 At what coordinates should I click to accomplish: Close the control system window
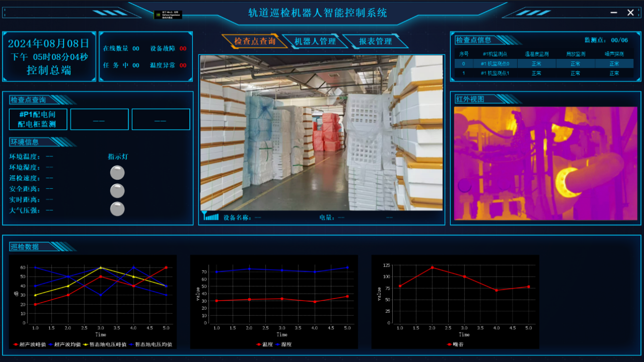tap(630, 13)
